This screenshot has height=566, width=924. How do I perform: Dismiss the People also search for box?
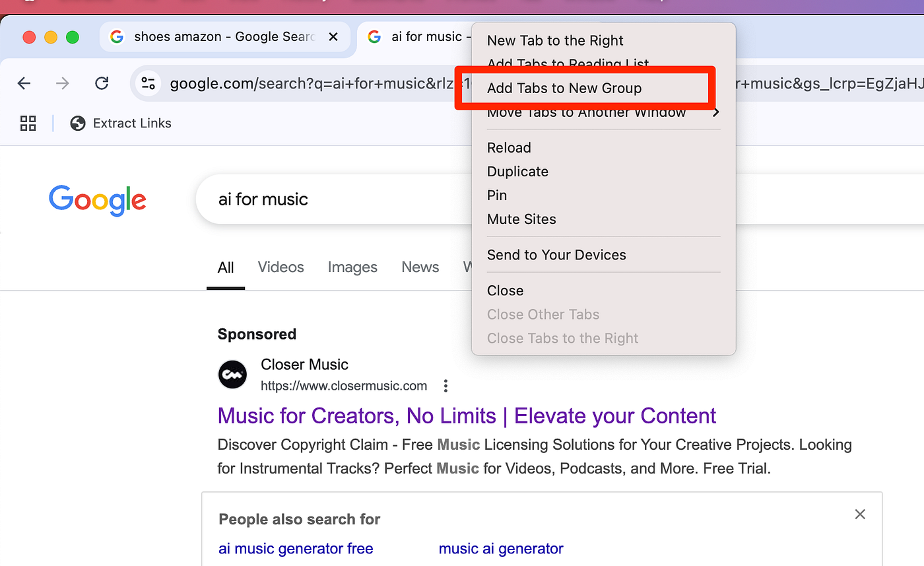[860, 514]
